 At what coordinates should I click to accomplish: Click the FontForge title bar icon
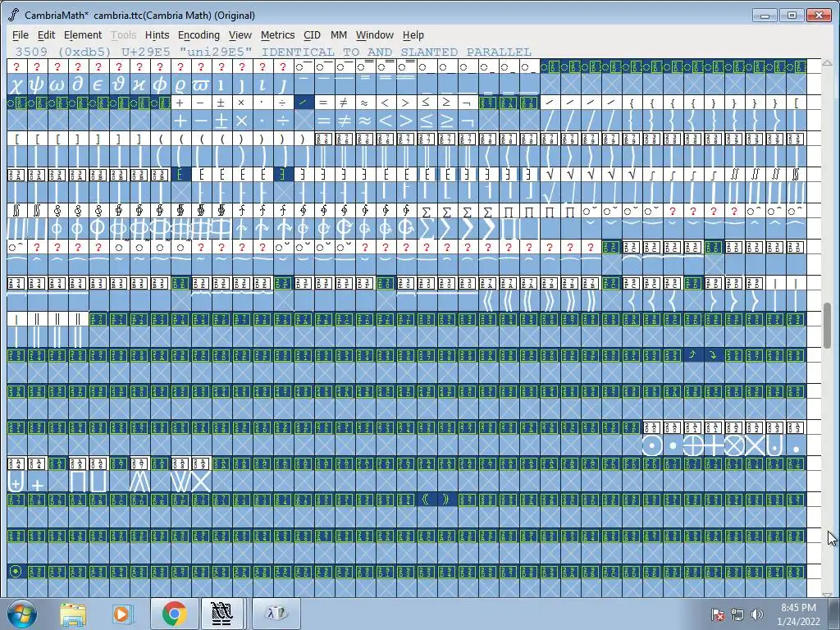click(13, 15)
